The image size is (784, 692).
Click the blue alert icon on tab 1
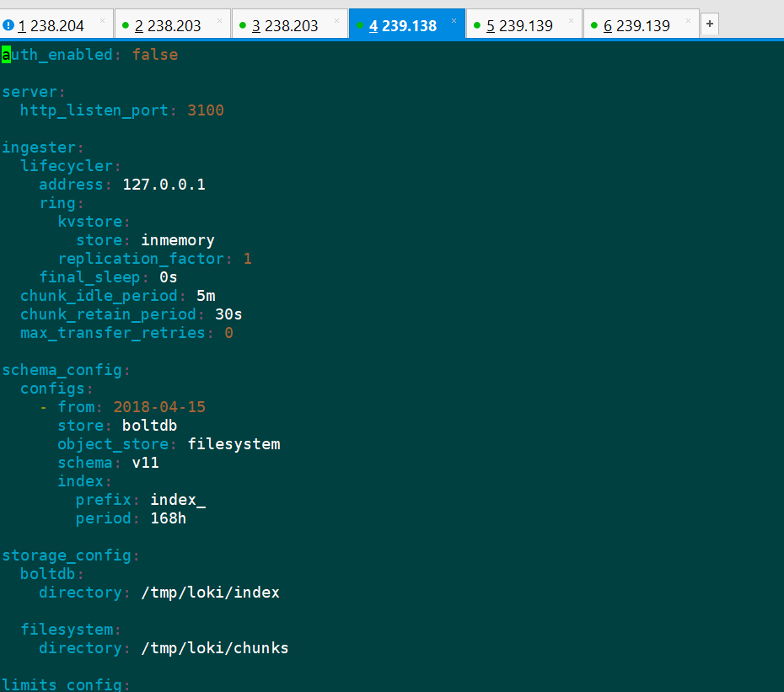click(x=8, y=25)
